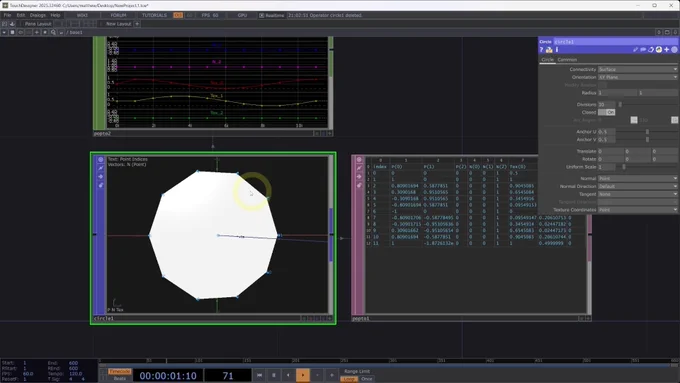Click the Python icon in parameter header
Image resolution: width=680 pixels, height=383 pixels.
coord(659,50)
